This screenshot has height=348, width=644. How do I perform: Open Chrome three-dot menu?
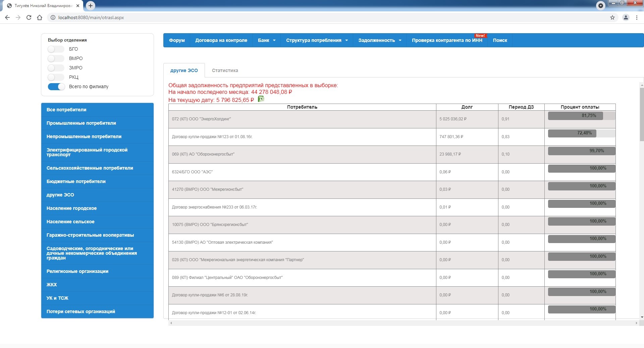(637, 17)
